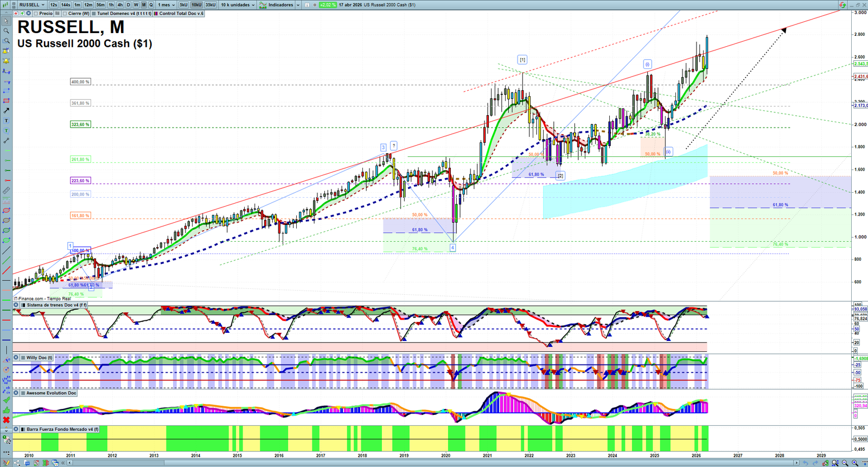The width and height of the screenshot is (868, 467).
Task: Click the +2,02 % change indicator
Action: (328, 5)
